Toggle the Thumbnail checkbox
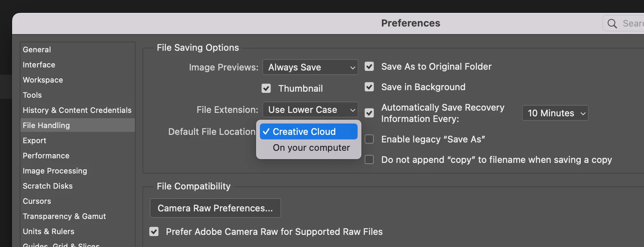This screenshot has height=247, width=644. pos(266,88)
